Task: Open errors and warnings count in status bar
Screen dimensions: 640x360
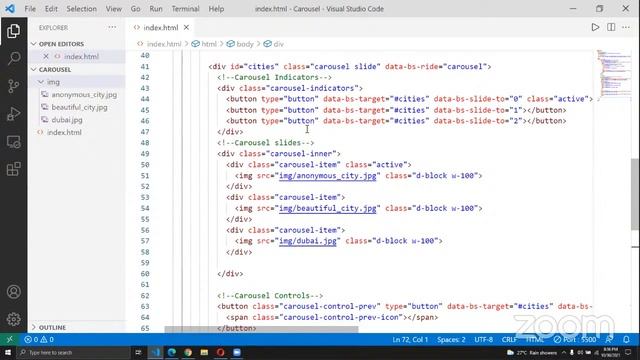Action: 39,340
